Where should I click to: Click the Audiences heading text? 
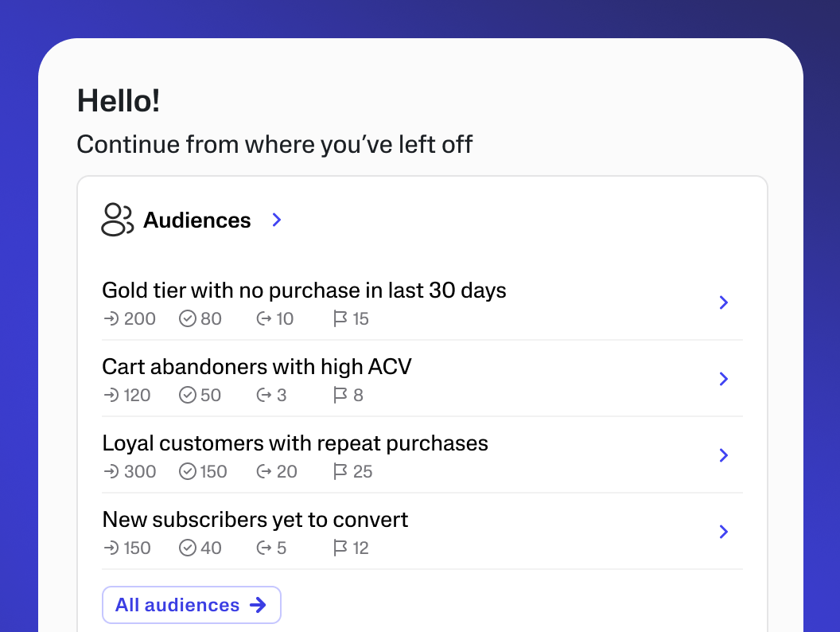pyautogui.click(x=196, y=220)
